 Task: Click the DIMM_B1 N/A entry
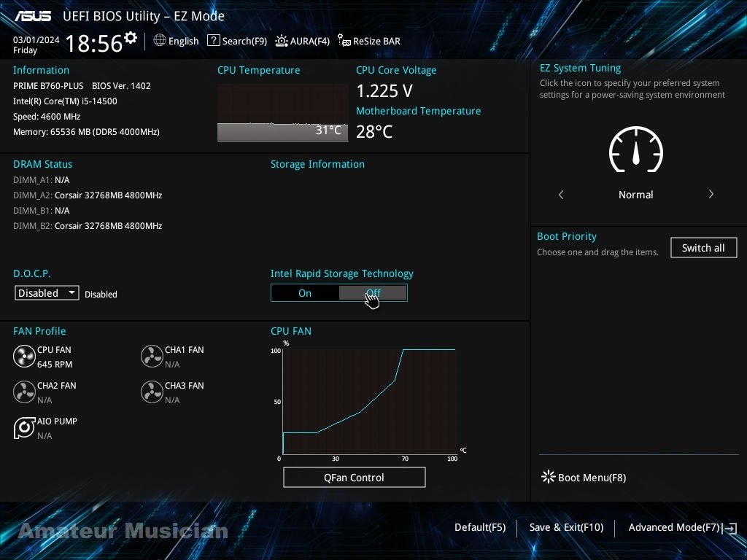pyautogui.click(x=42, y=211)
